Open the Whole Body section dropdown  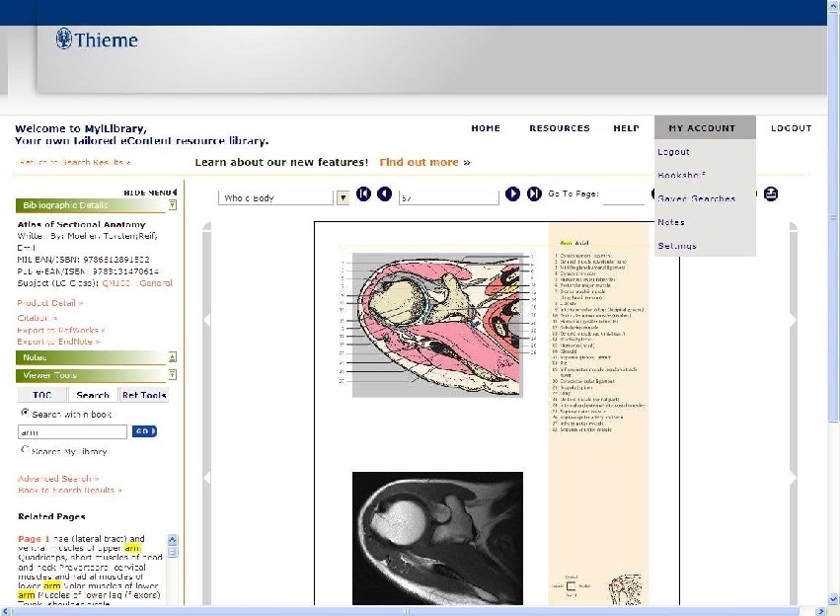343,198
